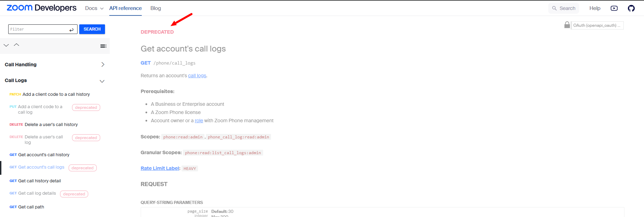Open the OAuth (openapi_oauth) selector
The width and height of the screenshot is (644, 217).
(x=597, y=25)
